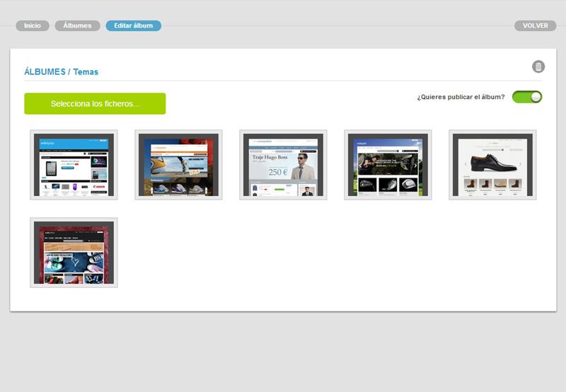Click the man in suit on Hugo Boss thumbnail
Image resolution: width=566 pixels, height=392 pixels.
point(304,167)
